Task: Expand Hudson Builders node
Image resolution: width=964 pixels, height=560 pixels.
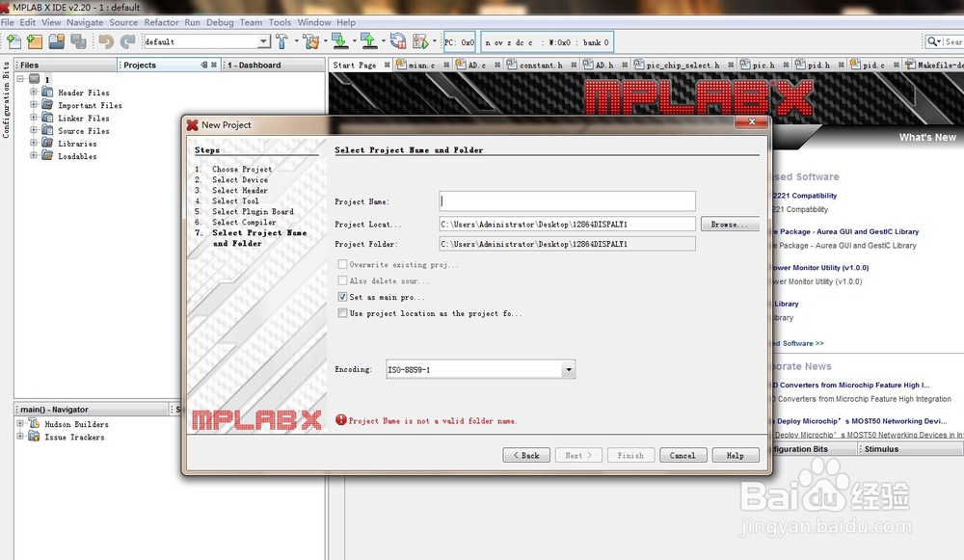Action: (20, 423)
